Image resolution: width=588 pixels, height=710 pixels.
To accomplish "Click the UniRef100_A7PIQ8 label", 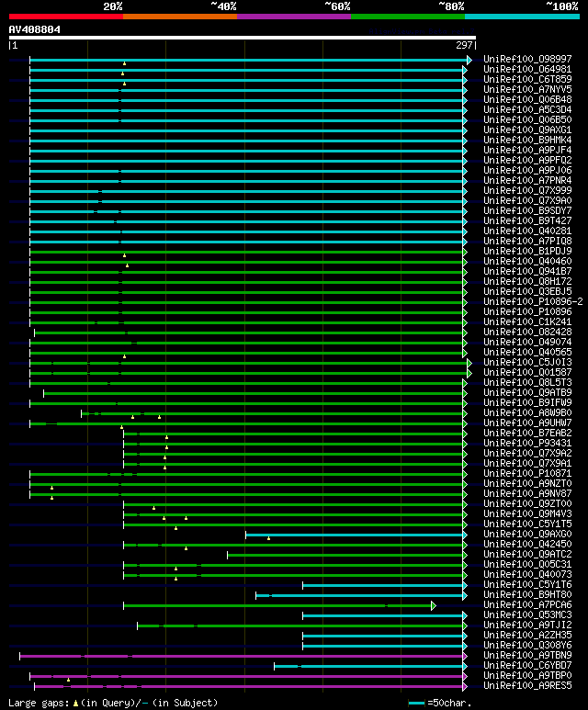I will coord(527,242).
